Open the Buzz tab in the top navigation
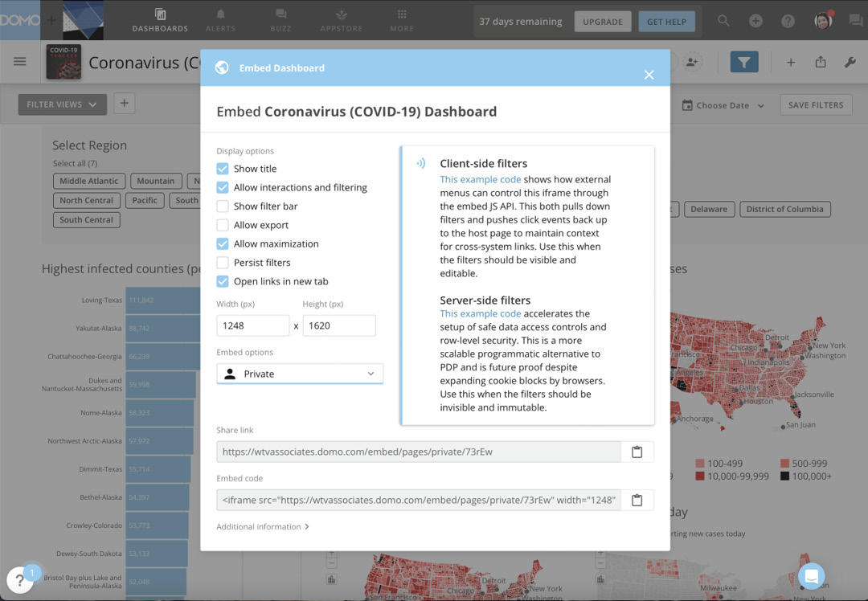The height and width of the screenshot is (601, 868). [x=280, y=20]
